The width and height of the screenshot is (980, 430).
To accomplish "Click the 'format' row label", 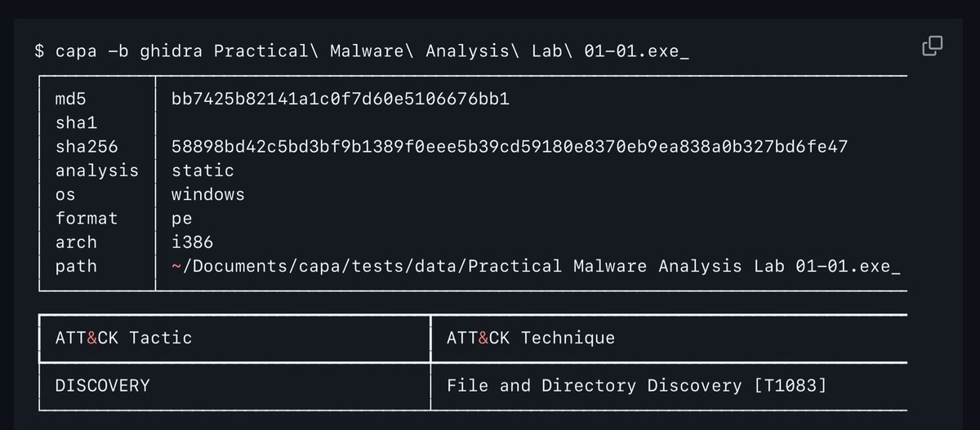I will click(87, 219).
